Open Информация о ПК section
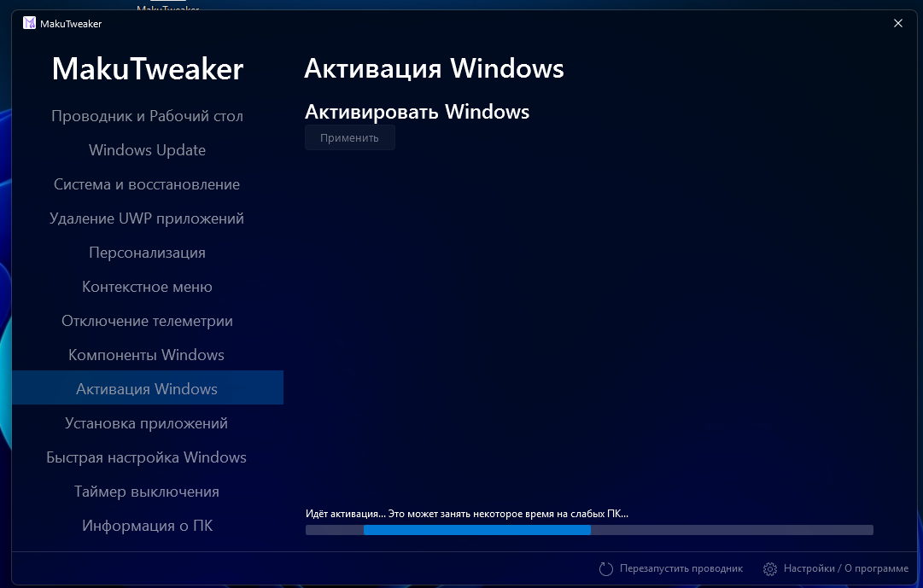 pyautogui.click(x=147, y=526)
